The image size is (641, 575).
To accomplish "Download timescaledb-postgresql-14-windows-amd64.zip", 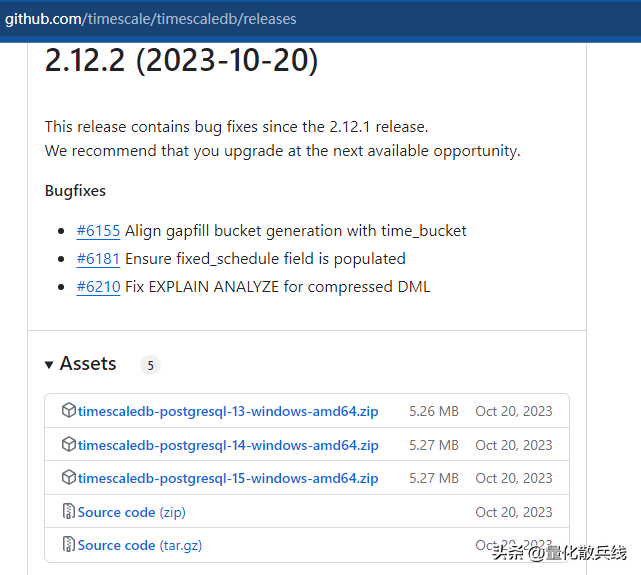I will (228, 445).
